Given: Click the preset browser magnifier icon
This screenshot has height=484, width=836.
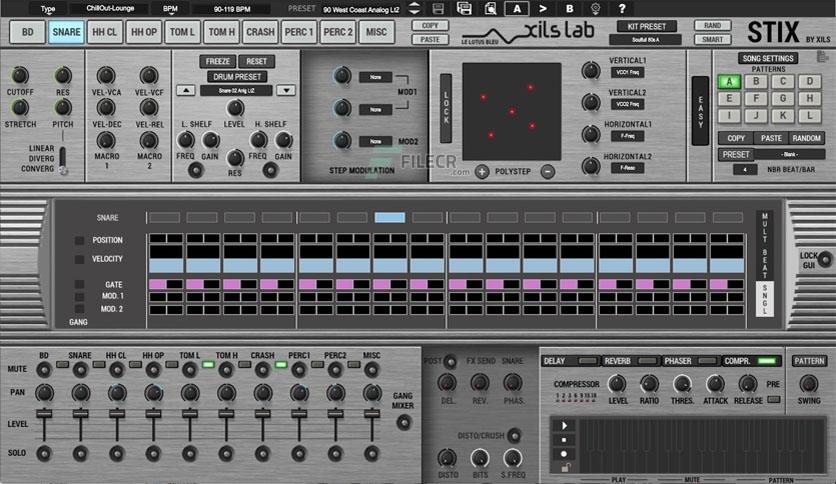Looking at the screenshot, I should pos(491,9).
